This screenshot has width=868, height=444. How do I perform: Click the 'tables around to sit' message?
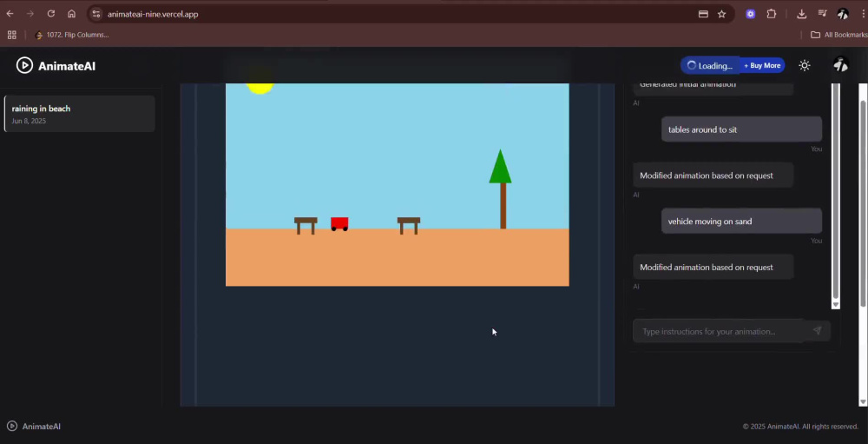(741, 129)
